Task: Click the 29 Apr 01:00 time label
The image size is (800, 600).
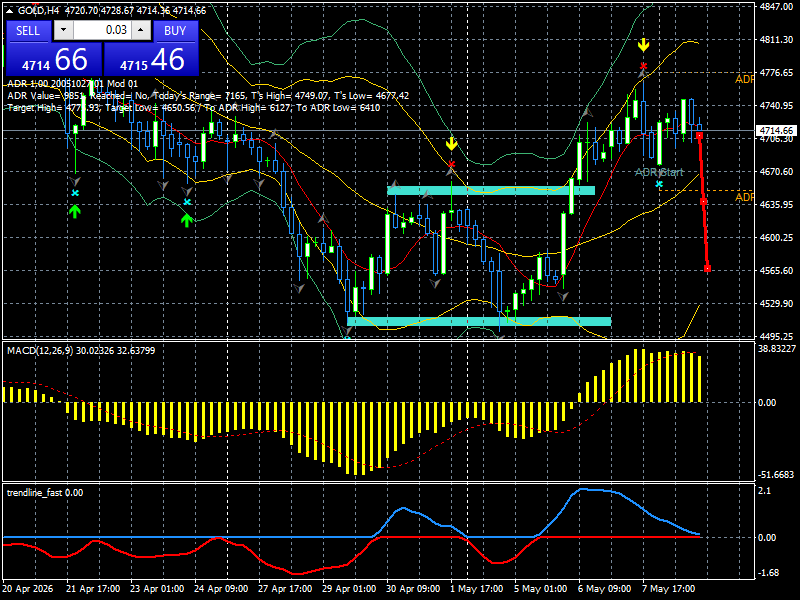Action: coord(349,589)
